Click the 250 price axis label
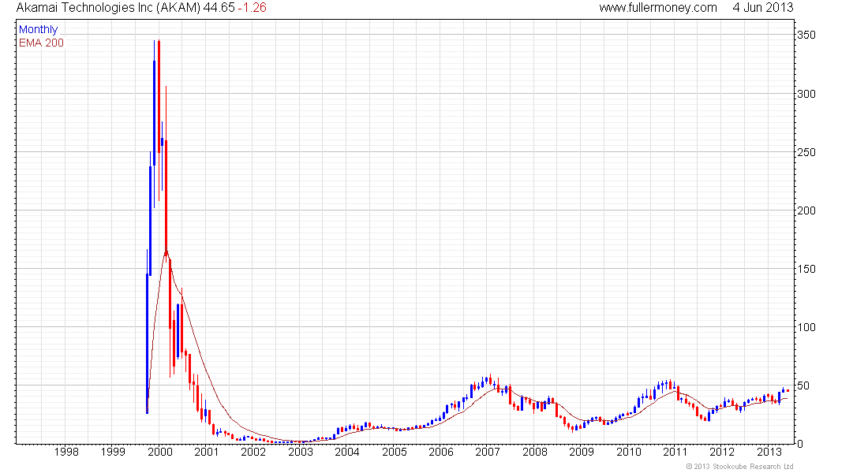Screen dimensions: 868x473 [x=806, y=152]
